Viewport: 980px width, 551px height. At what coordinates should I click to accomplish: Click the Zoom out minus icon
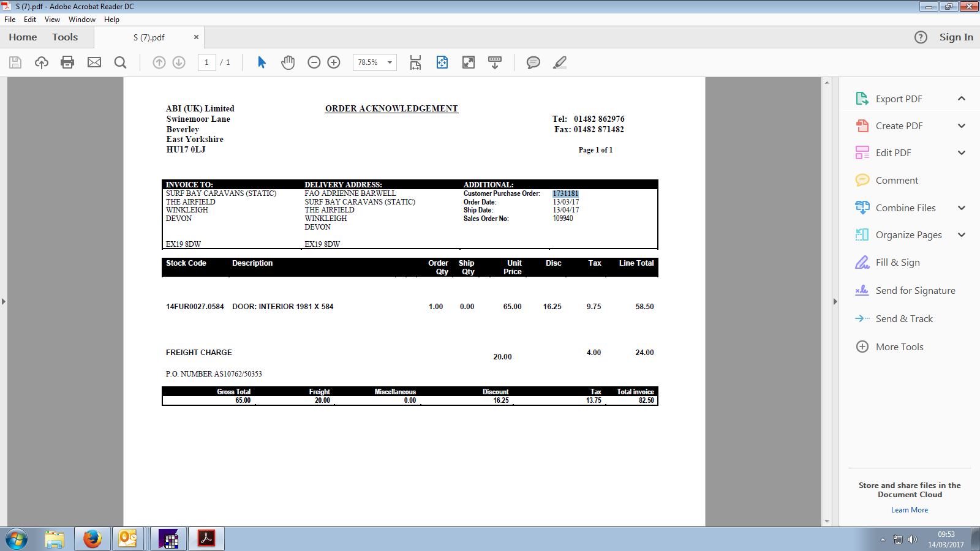pos(314,62)
